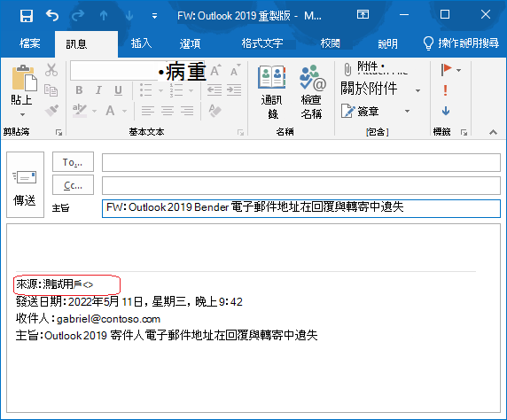The width and height of the screenshot is (507, 420).
Task: Open bullet list style dropdown
Action: [x=160, y=90]
